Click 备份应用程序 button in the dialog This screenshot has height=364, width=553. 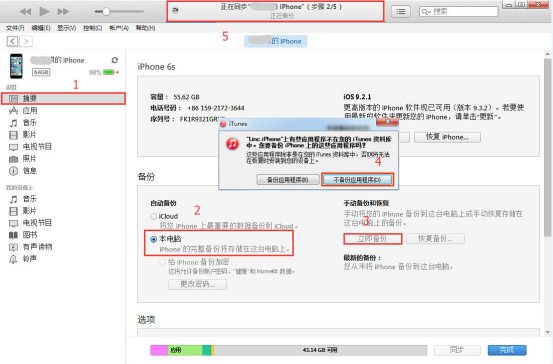click(x=288, y=180)
